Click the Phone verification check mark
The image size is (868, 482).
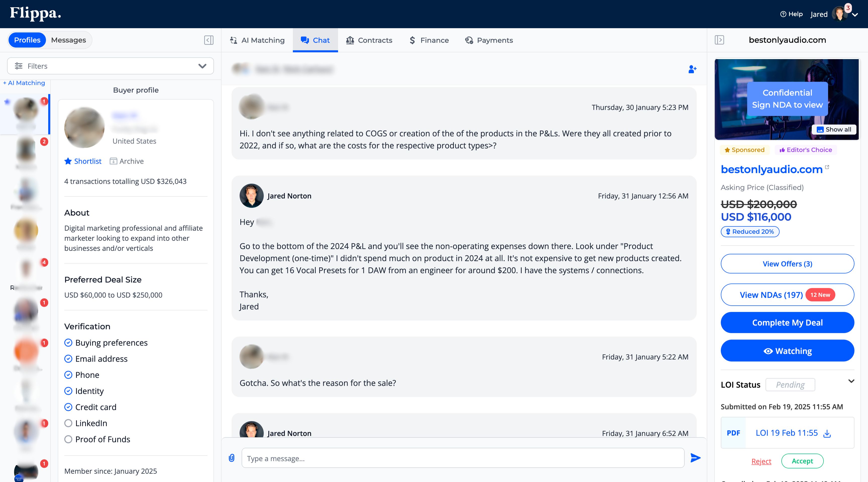click(68, 375)
